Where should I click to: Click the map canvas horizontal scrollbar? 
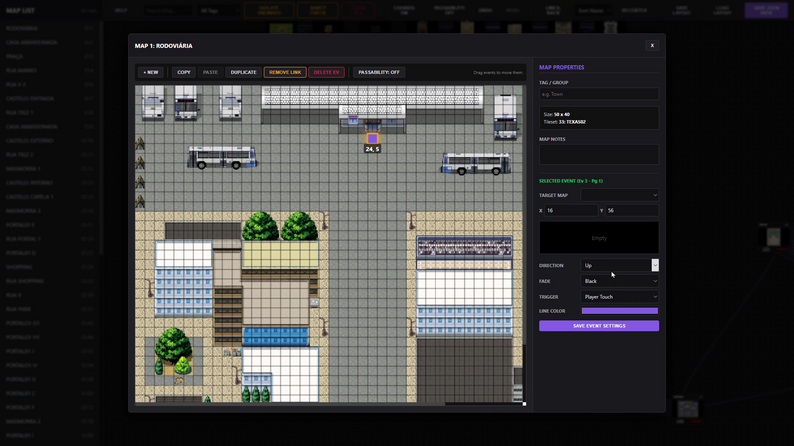[290, 404]
